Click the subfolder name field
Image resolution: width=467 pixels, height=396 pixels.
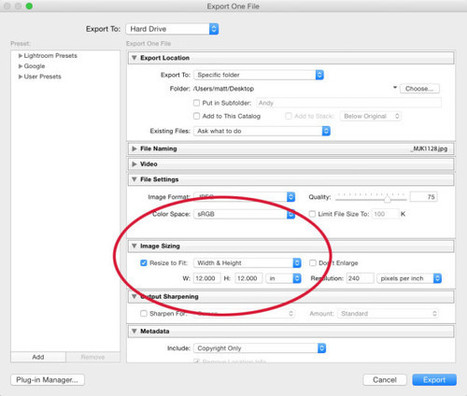(x=349, y=103)
